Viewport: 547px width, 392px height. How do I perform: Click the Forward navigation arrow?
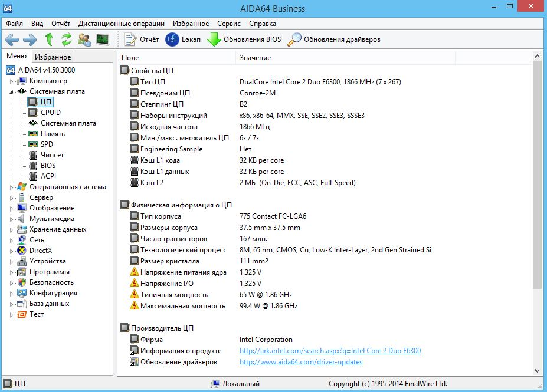pos(30,39)
